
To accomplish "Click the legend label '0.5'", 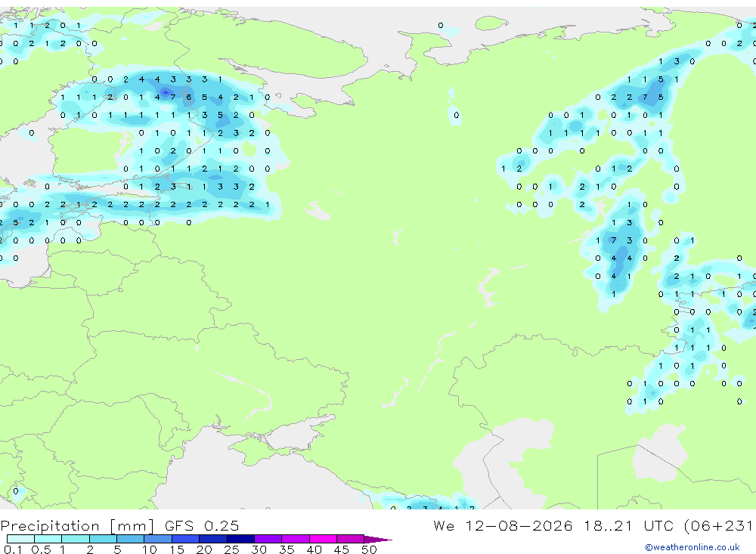I will pyautogui.click(x=41, y=549).
